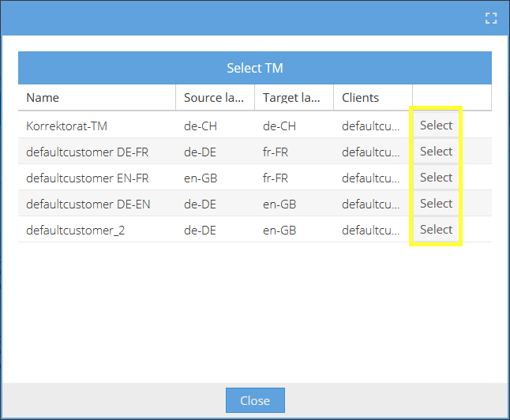Screen dimensions: 510x420
Task: Maximize the dialog with the fullscreen icon
Action: tap(491, 18)
